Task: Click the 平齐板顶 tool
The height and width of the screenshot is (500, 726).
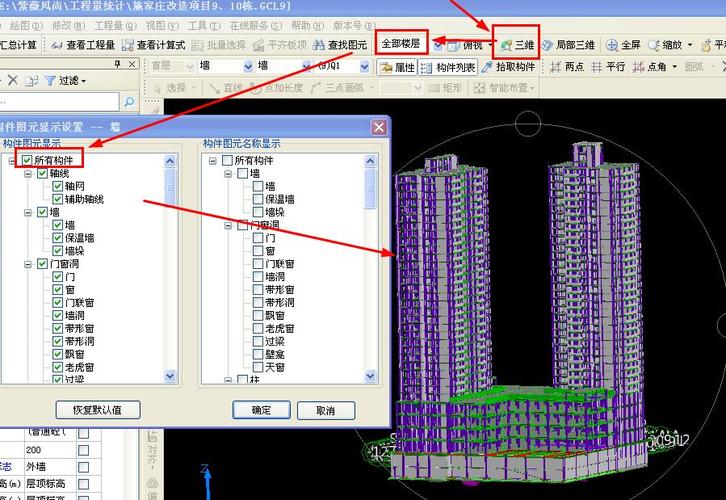Action: (280, 45)
